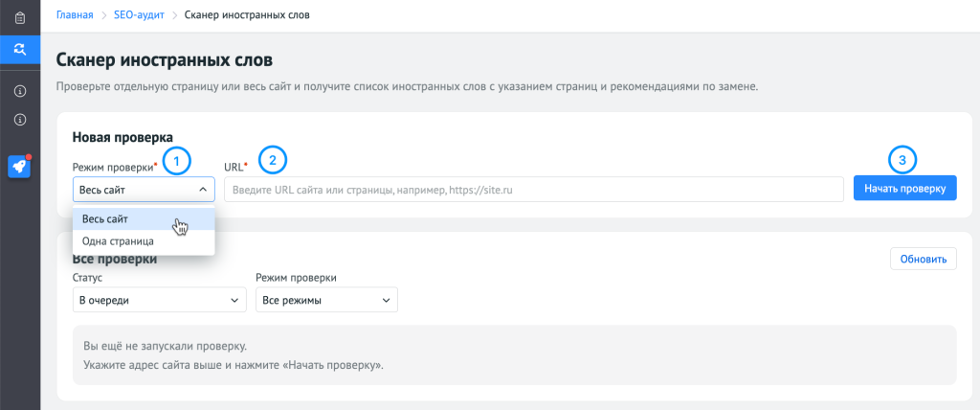Open the clipboard icon in the sidebar
Screen dimensions: 980x410
tap(19, 17)
